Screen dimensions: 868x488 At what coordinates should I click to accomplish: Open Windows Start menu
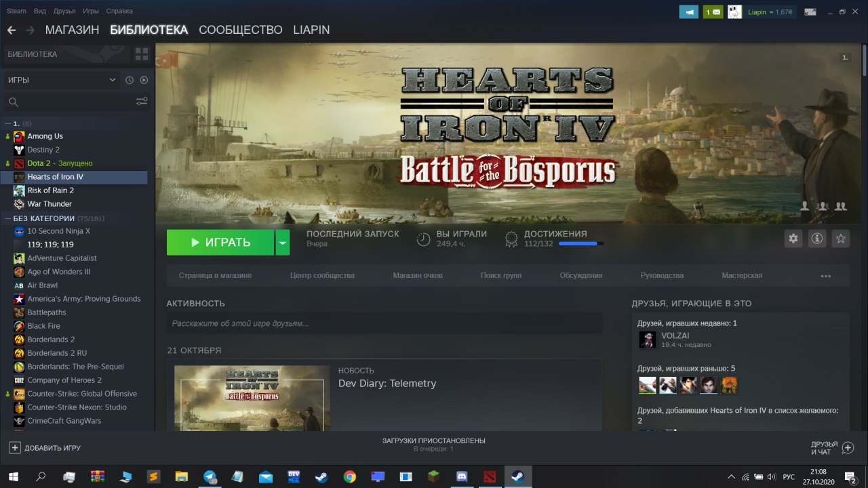pos(13,476)
